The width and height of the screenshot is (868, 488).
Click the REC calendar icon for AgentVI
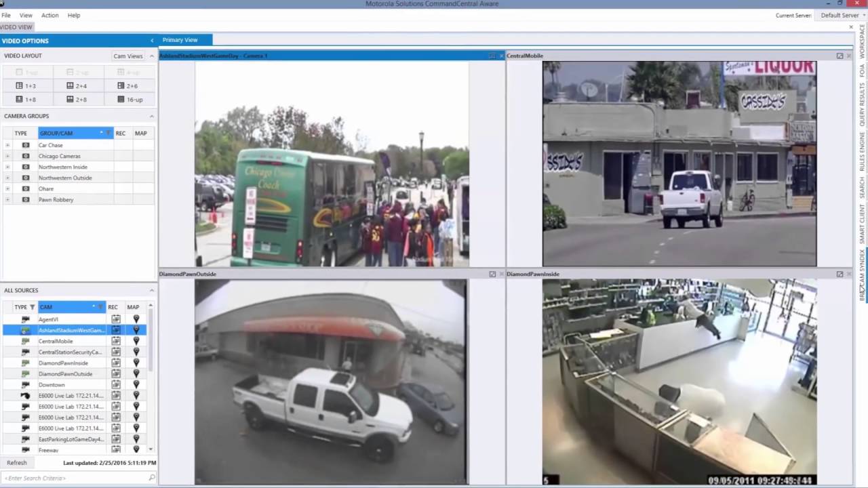point(116,319)
